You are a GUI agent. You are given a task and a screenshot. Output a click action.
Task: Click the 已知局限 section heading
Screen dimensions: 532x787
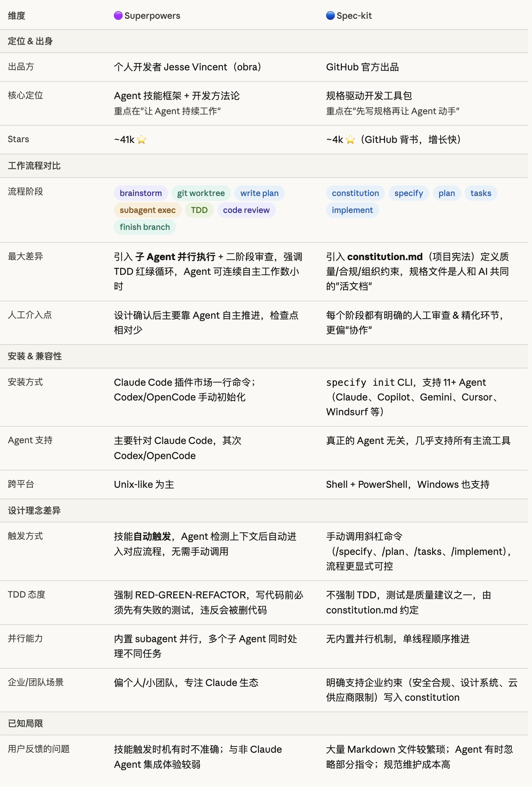(25, 723)
